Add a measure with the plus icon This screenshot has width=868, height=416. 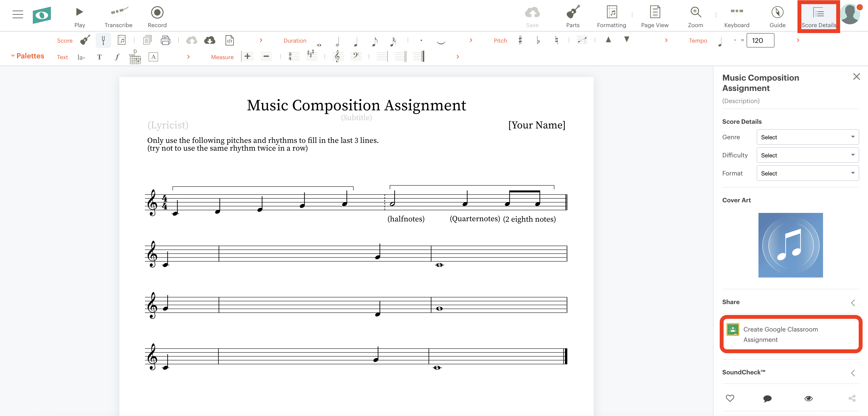[x=247, y=56]
